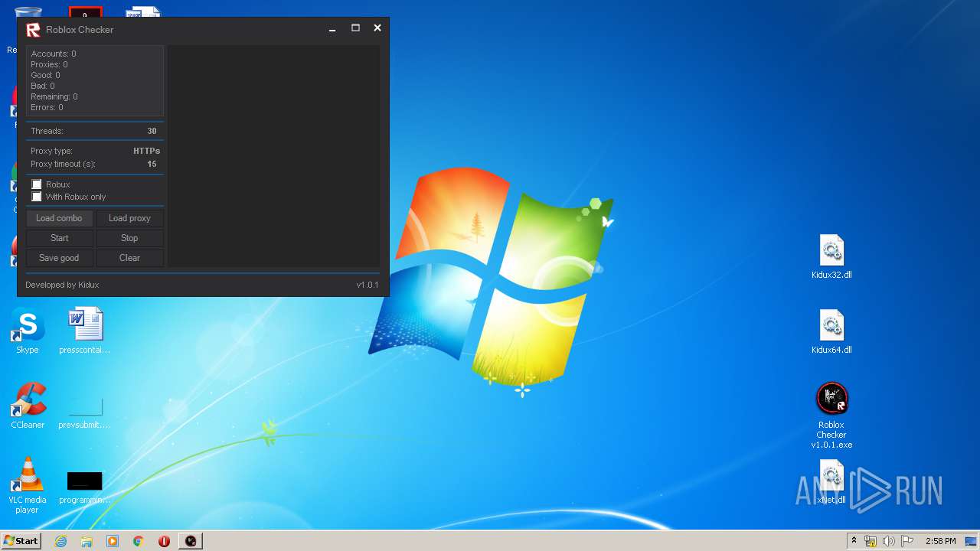980x551 pixels.
Task: Click the Remaining: 0 statistic
Action: tap(54, 96)
